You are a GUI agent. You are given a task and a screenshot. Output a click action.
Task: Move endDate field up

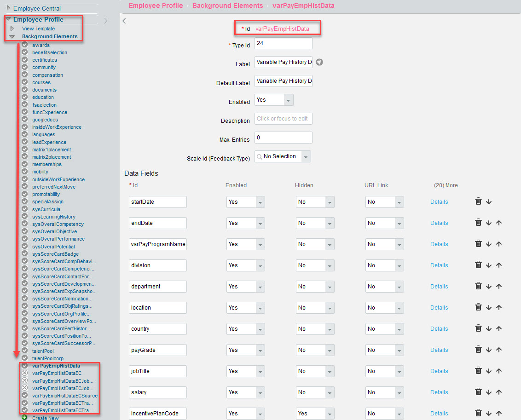[499, 223]
